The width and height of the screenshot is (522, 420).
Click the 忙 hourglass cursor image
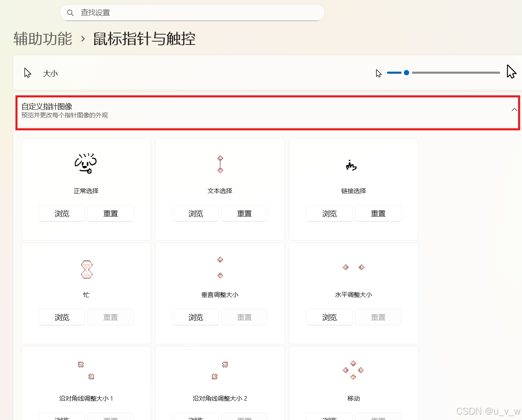86,269
